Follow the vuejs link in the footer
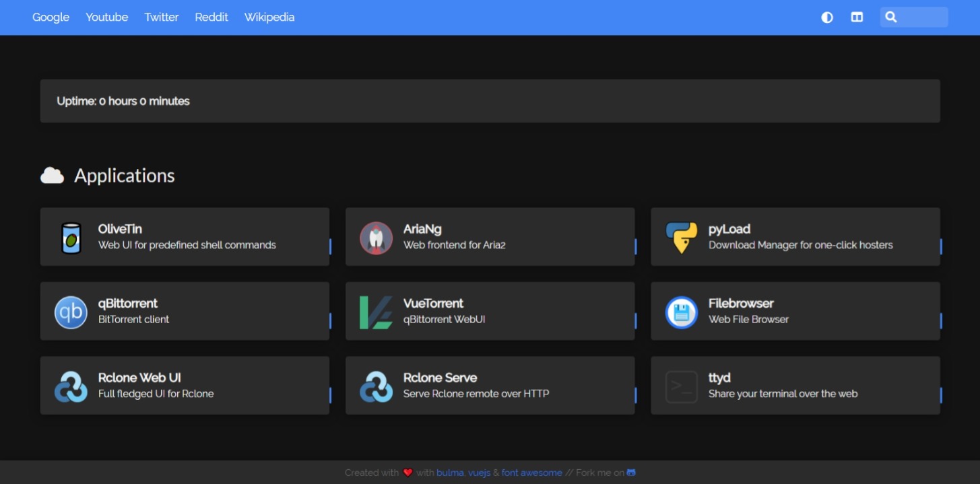 479,473
